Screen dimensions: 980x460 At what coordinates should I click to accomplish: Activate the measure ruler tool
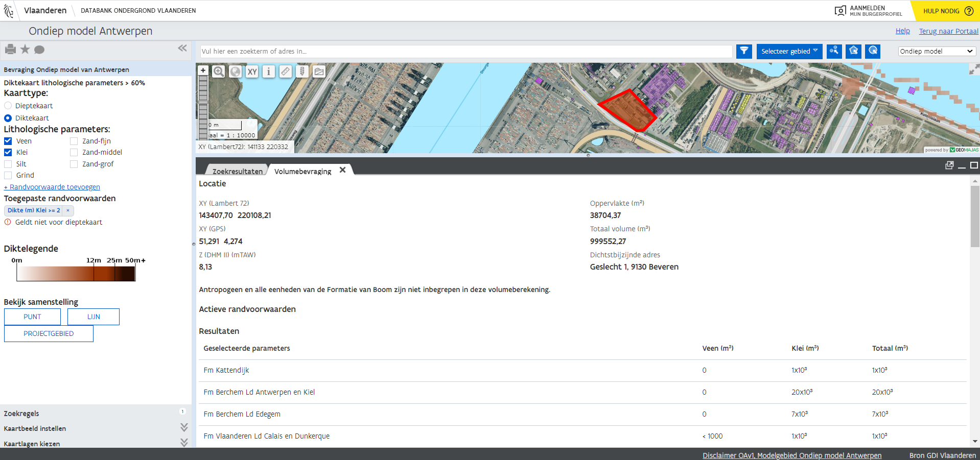(x=286, y=72)
